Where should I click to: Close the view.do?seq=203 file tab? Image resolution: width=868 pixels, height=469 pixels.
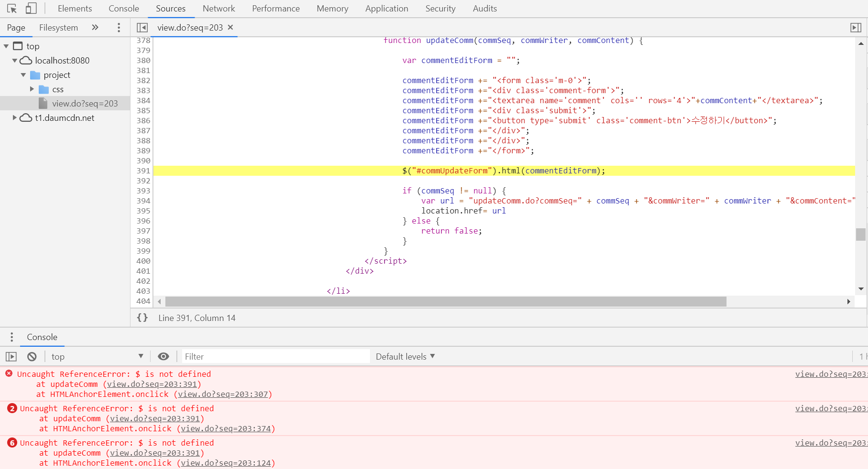point(230,27)
